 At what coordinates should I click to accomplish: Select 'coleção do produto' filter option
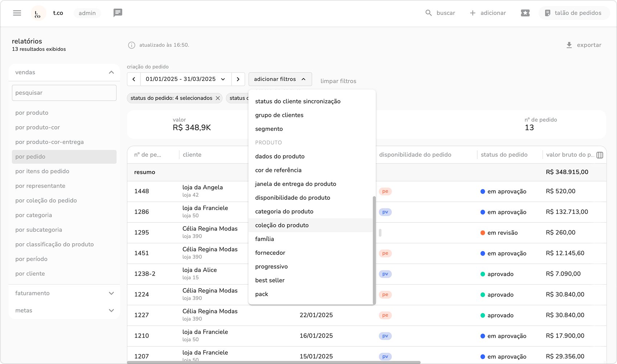(x=282, y=225)
